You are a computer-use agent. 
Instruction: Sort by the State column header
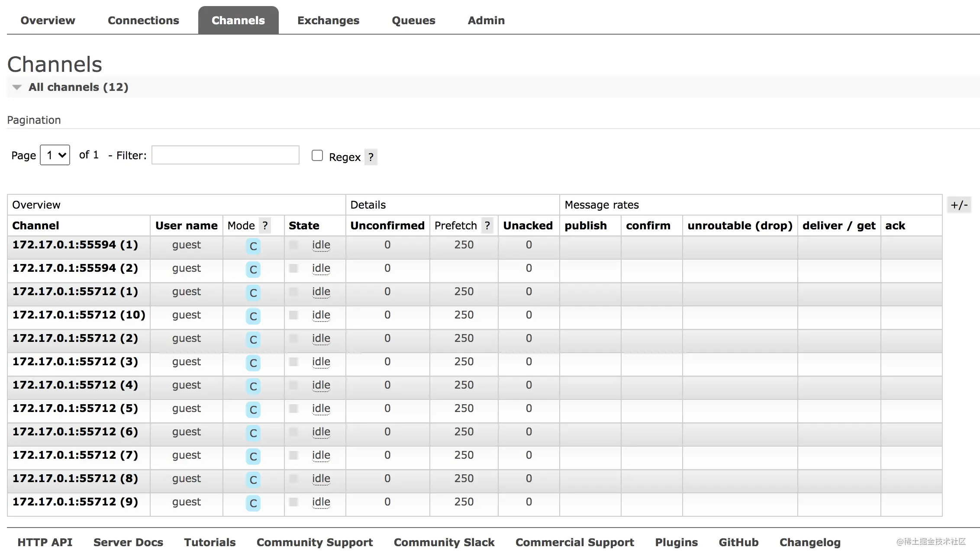[x=304, y=225]
